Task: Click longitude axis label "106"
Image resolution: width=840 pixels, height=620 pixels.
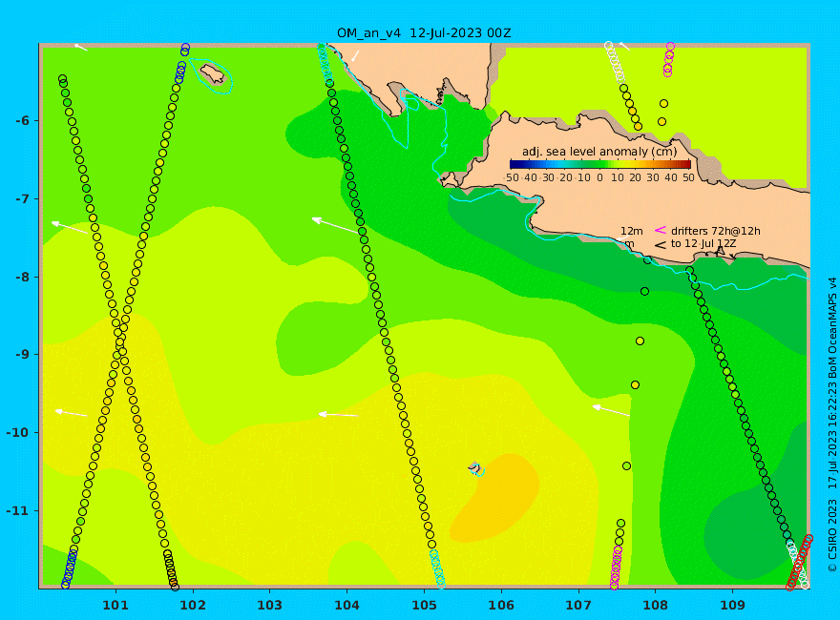Action: (x=501, y=606)
